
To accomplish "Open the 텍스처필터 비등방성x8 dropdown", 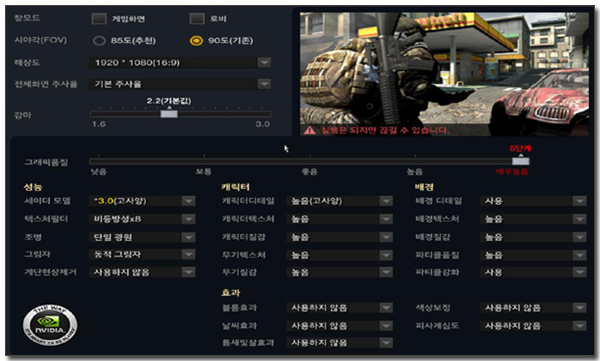I will click(142, 219).
